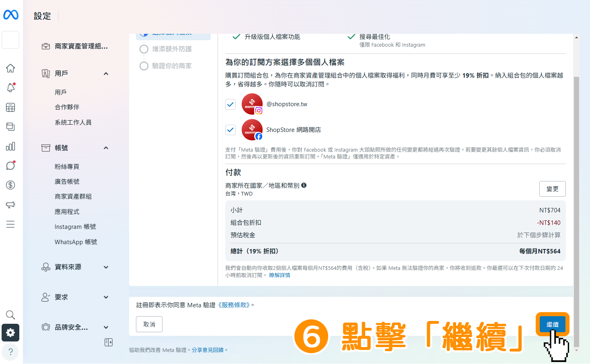Click the 品牌安全 shield icon
Viewport: 590px width, 364px height.
46,327
